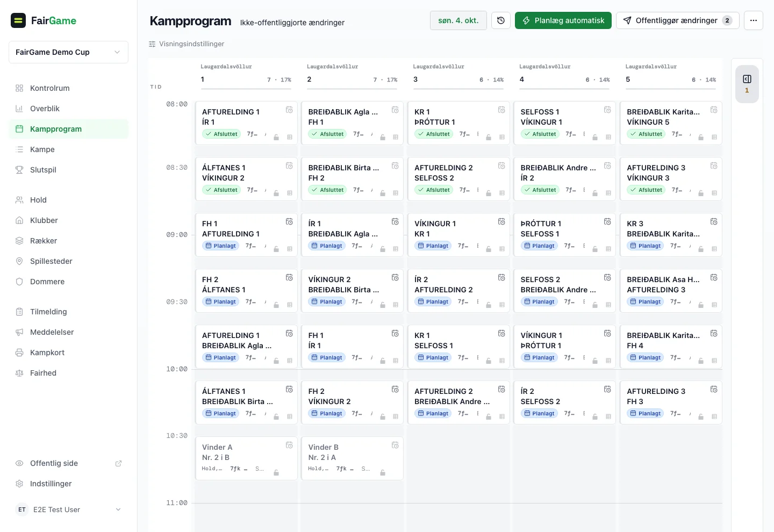
Task: Open the schedule history clock icon
Action: click(501, 20)
